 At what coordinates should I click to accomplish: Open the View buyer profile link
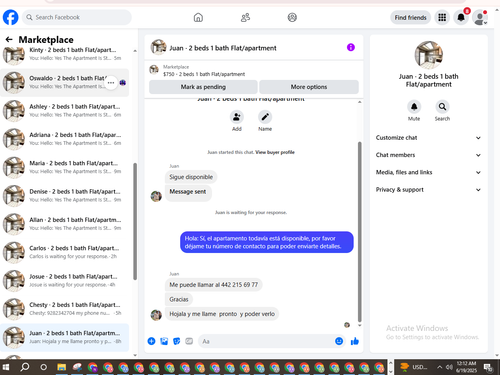point(275,152)
